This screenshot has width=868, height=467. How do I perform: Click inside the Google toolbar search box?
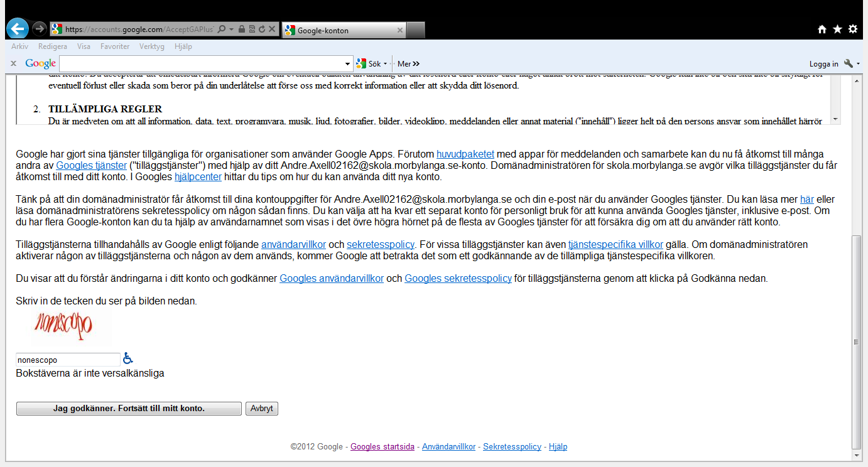(x=202, y=63)
